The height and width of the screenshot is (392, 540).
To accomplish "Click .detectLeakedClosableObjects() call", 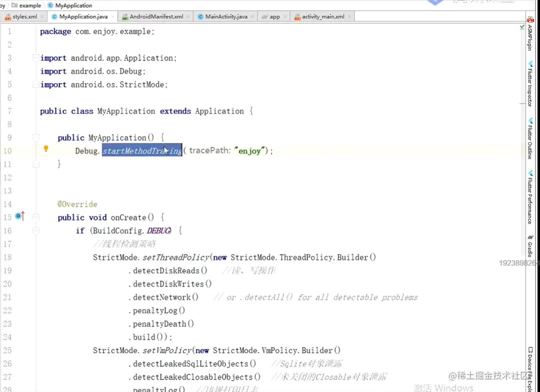I will pyautogui.click(x=195, y=377).
